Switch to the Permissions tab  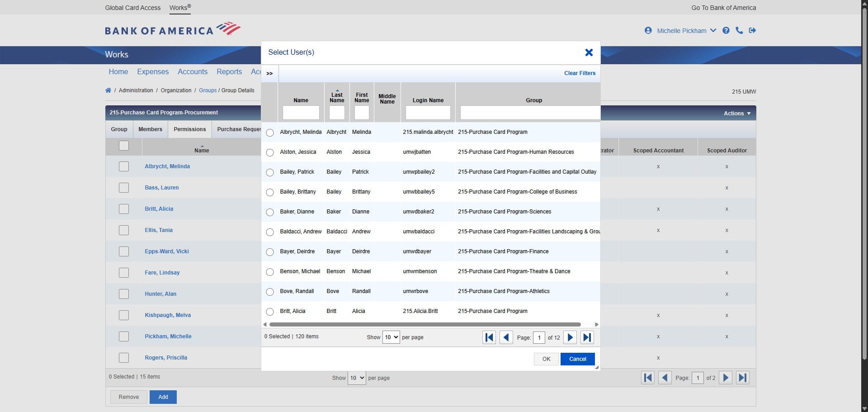tap(189, 129)
